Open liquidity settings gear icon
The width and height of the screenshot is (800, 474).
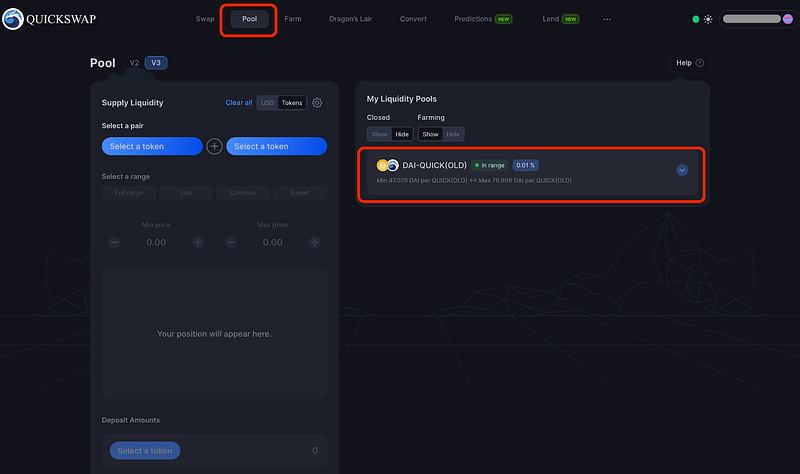pyautogui.click(x=317, y=103)
